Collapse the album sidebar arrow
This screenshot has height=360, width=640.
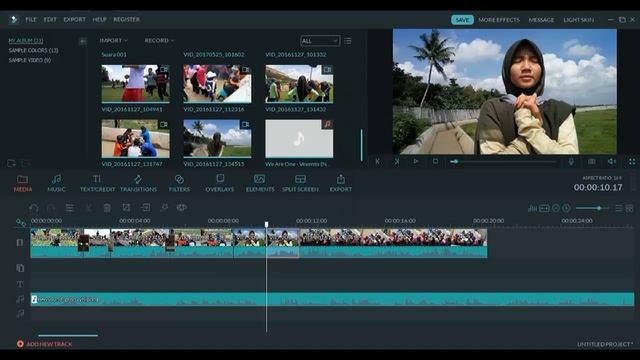tap(82, 41)
